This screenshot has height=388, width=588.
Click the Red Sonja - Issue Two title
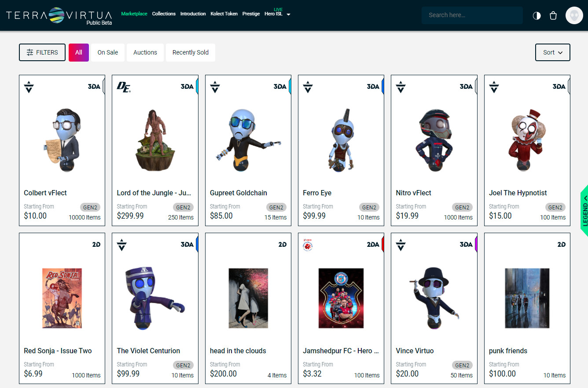click(58, 351)
